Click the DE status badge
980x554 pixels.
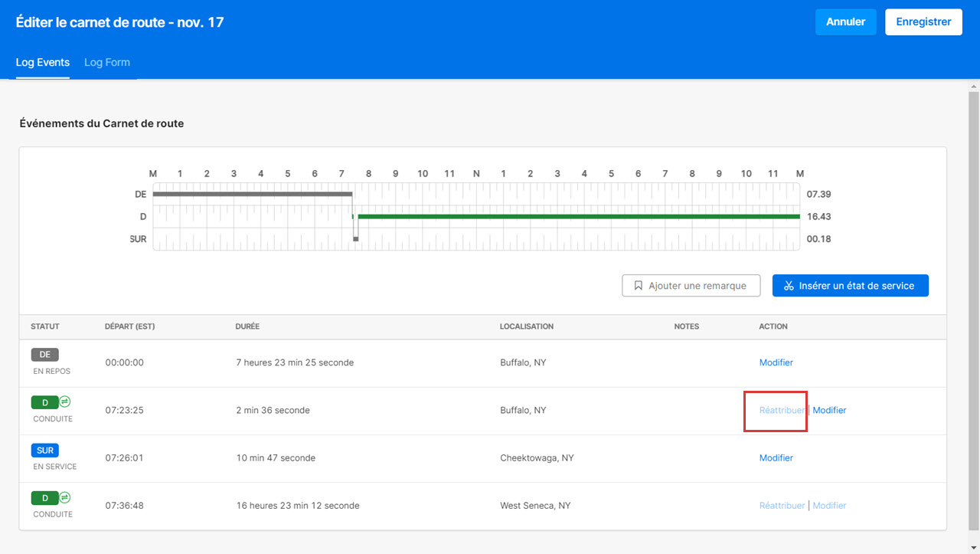[45, 355]
